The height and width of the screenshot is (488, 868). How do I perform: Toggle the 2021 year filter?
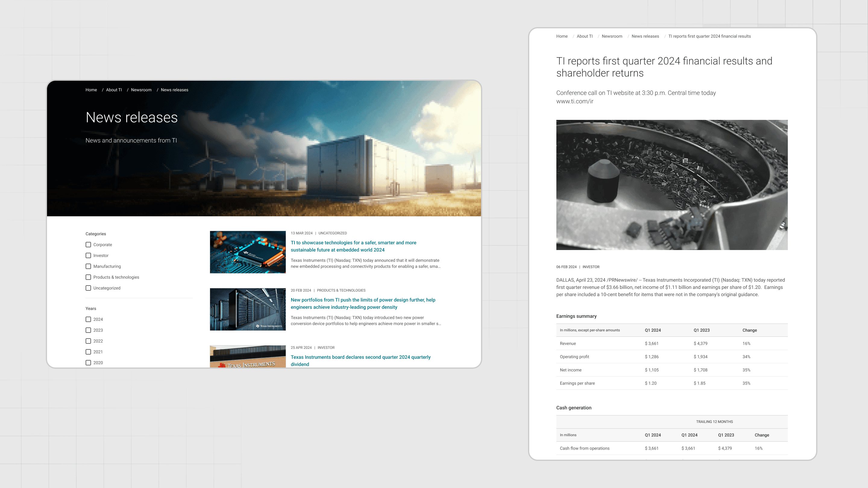click(x=88, y=352)
